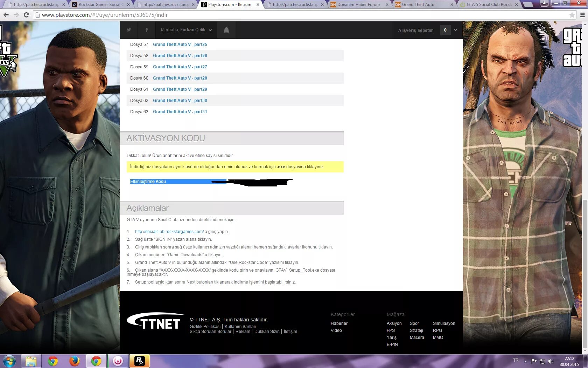Open the Chrome menu hamburger icon
The height and width of the screenshot is (368, 588).
point(582,15)
